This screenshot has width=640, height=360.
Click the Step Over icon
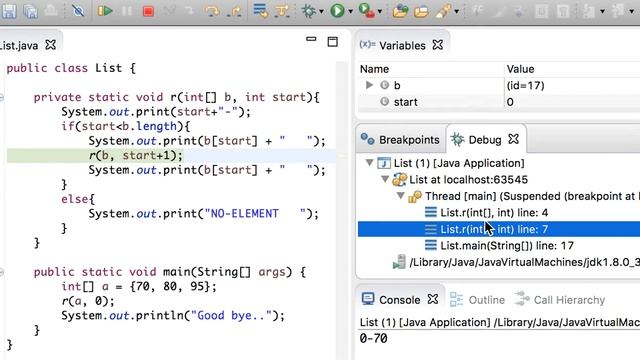point(212,11)
